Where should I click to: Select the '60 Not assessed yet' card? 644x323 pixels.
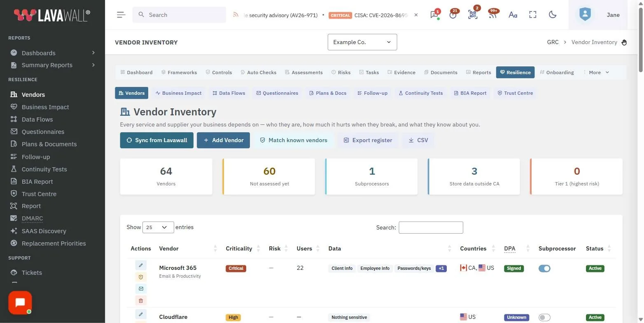pos(269,177)
